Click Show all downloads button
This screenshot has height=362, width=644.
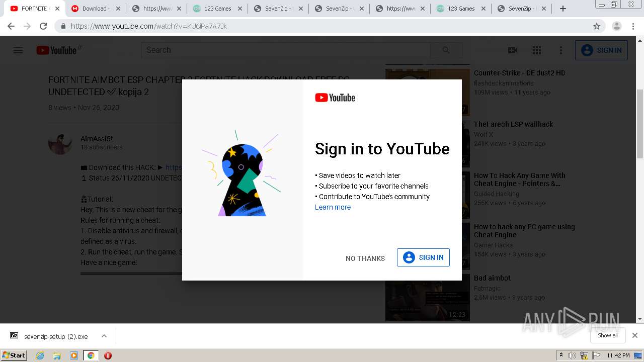607,335
